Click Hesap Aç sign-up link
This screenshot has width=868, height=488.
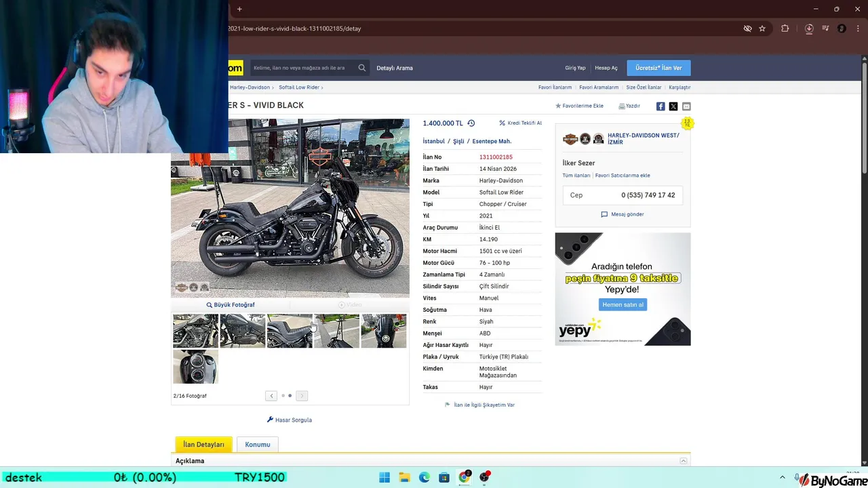tap(606, 68)
